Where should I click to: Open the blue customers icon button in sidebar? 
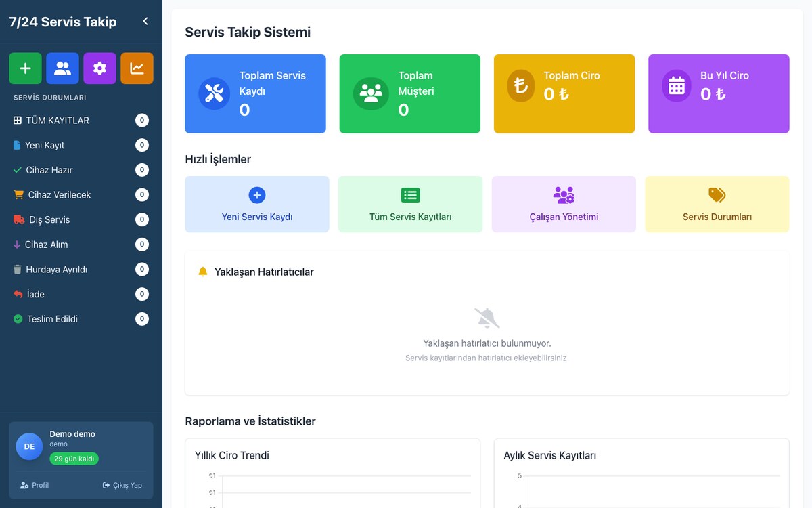click(x=62, y=68)
